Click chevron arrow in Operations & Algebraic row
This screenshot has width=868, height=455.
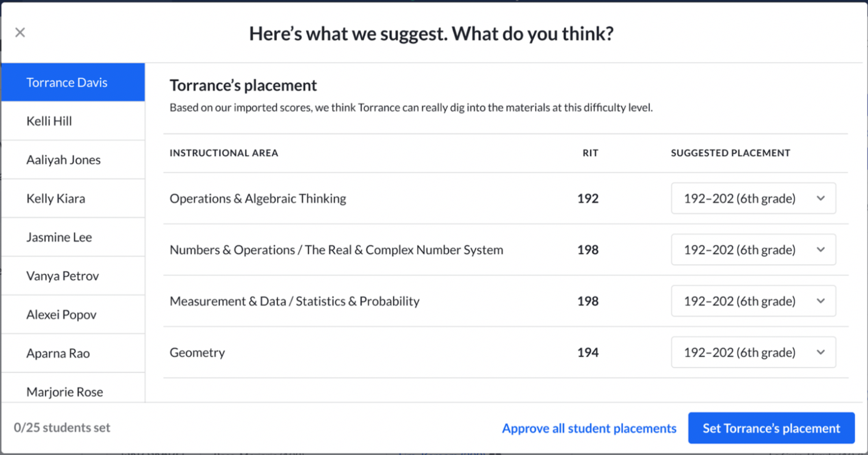(821, 198)
